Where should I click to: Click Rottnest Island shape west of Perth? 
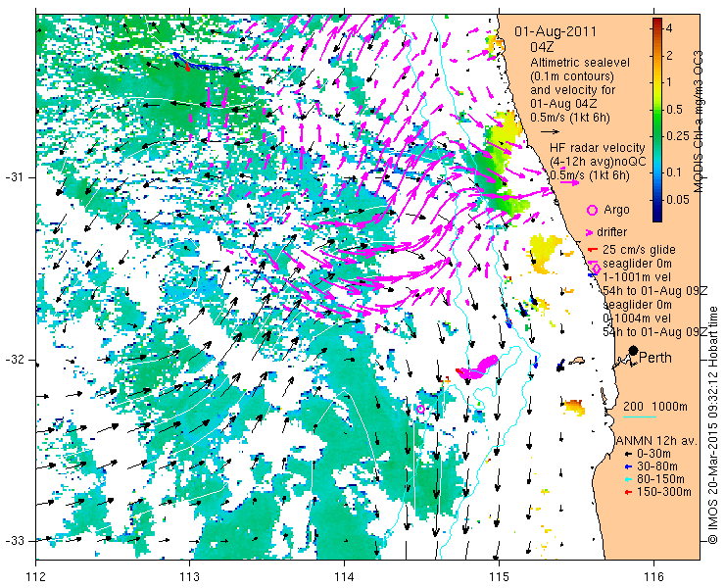[577, 360]
